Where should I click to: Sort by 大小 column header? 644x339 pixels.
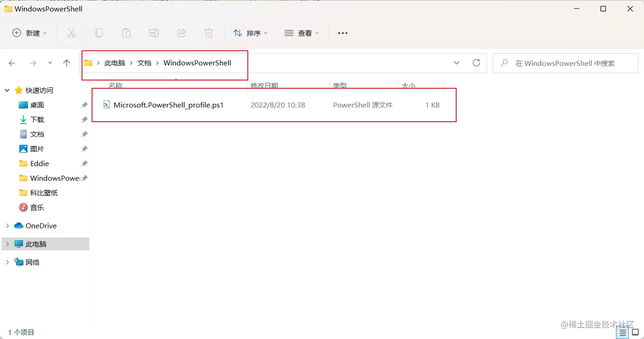click(409, 86)
